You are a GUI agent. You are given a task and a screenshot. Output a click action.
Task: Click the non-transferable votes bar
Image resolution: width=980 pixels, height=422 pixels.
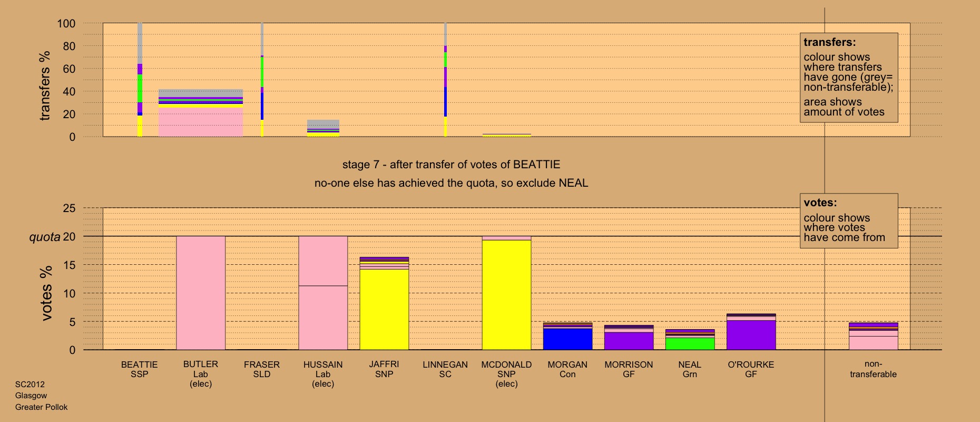[873, 337]
